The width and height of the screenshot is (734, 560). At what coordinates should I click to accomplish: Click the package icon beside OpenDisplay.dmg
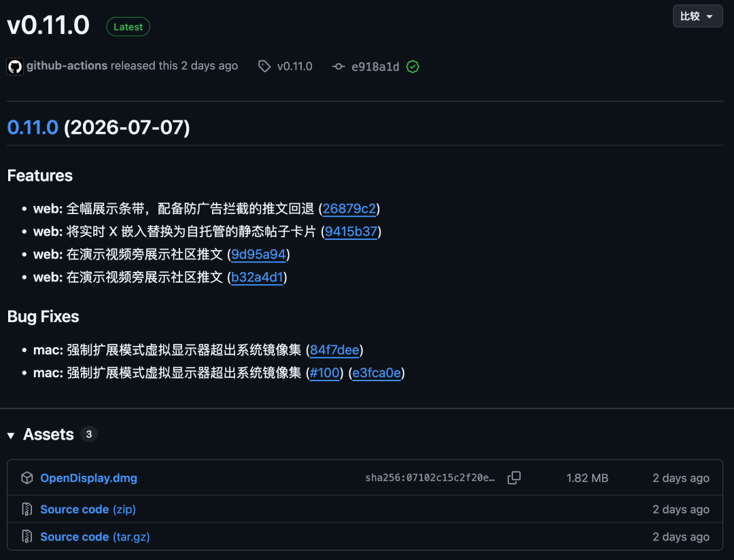click(27, 478)
